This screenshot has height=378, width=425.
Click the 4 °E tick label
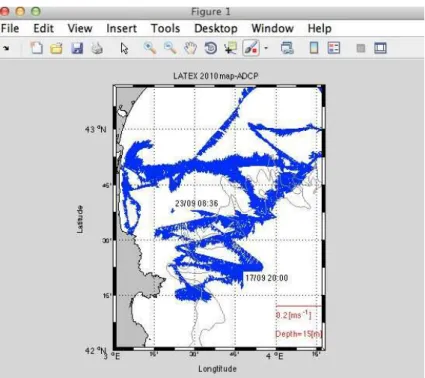(275, 357)
